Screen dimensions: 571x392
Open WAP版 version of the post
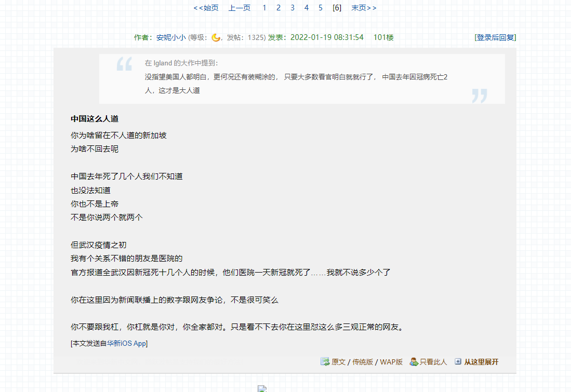[391, 362]
